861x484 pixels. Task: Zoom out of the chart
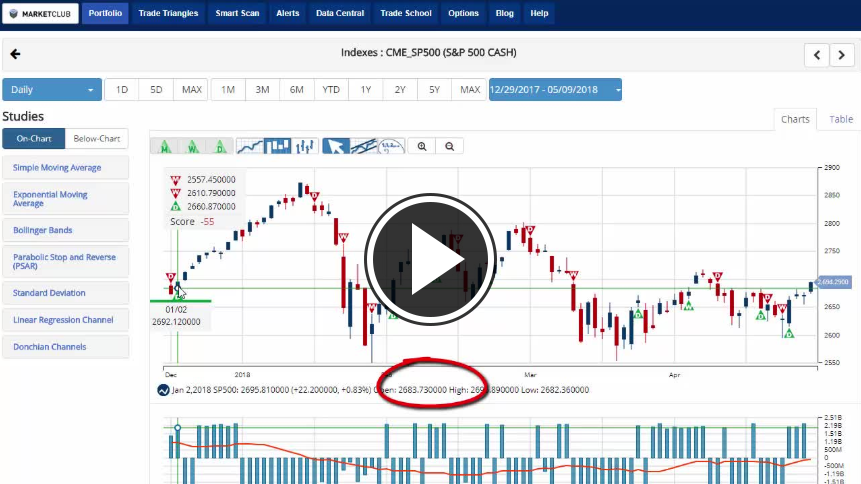pyautogui.click(x=450, y=146)
